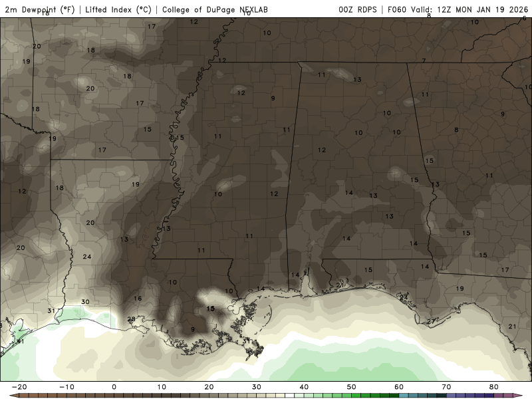Click the left end arrow of color bar

(13, 396)
